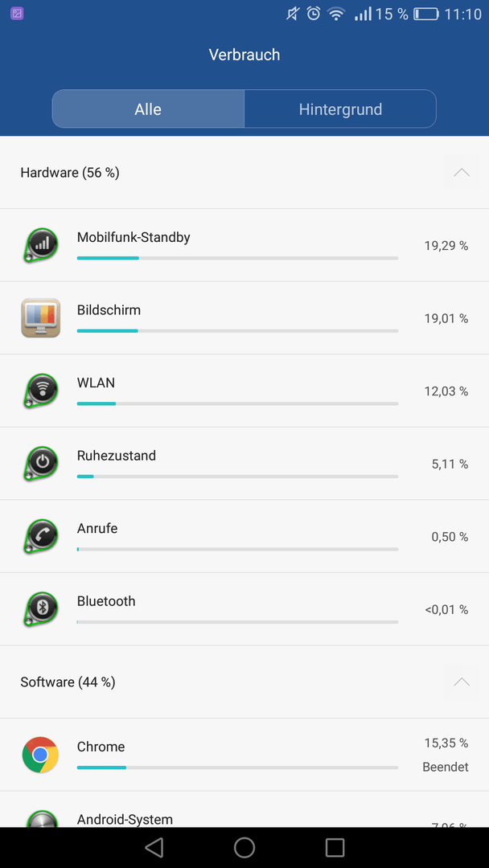Viewport: 489px width, 868px height.
Task: Collapse the Hardware (56 %) section
Action: pos(462,172)
